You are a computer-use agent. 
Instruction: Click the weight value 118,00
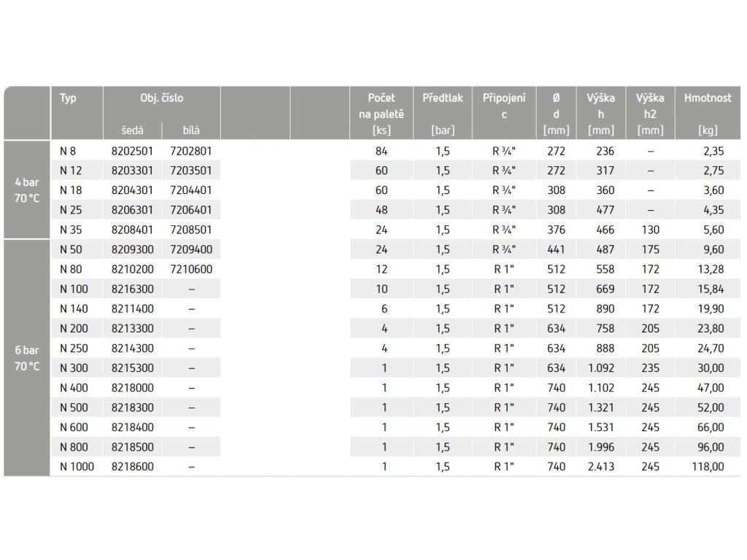pyautogui.click(x=708, y=467)
